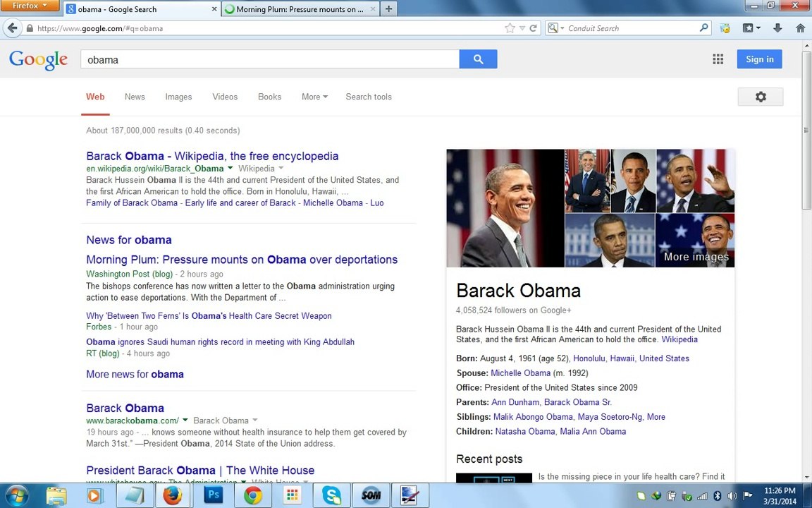The image size is (812, 508).
Task: Close the Morning Plum tab
Action: click(372, 8)
